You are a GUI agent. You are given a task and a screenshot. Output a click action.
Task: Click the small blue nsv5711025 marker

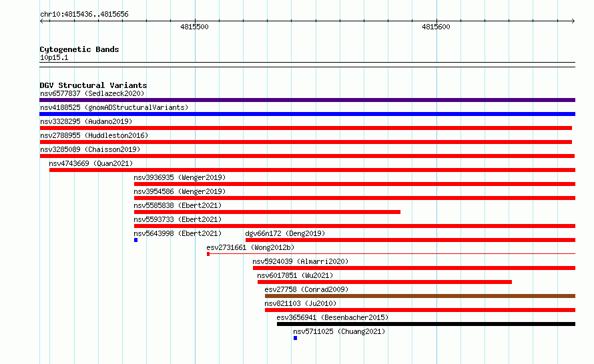point(295,338)
